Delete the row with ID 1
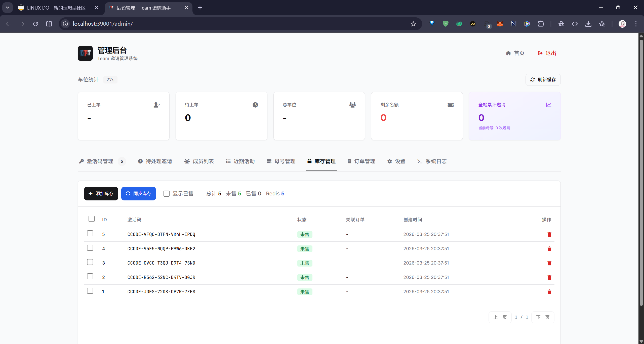 point(549,292)
